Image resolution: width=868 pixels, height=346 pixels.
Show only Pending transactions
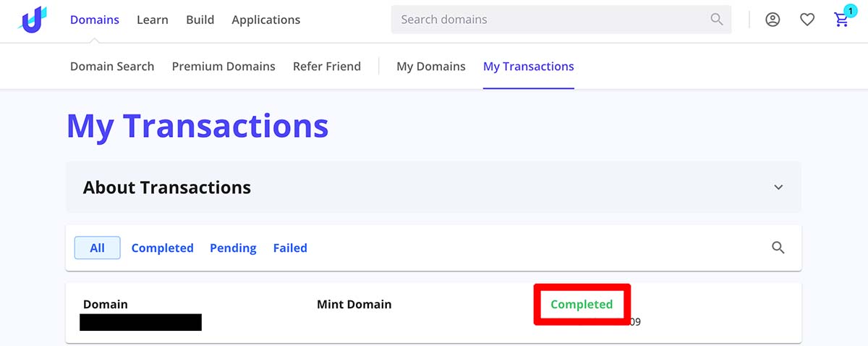pos(233,248)
